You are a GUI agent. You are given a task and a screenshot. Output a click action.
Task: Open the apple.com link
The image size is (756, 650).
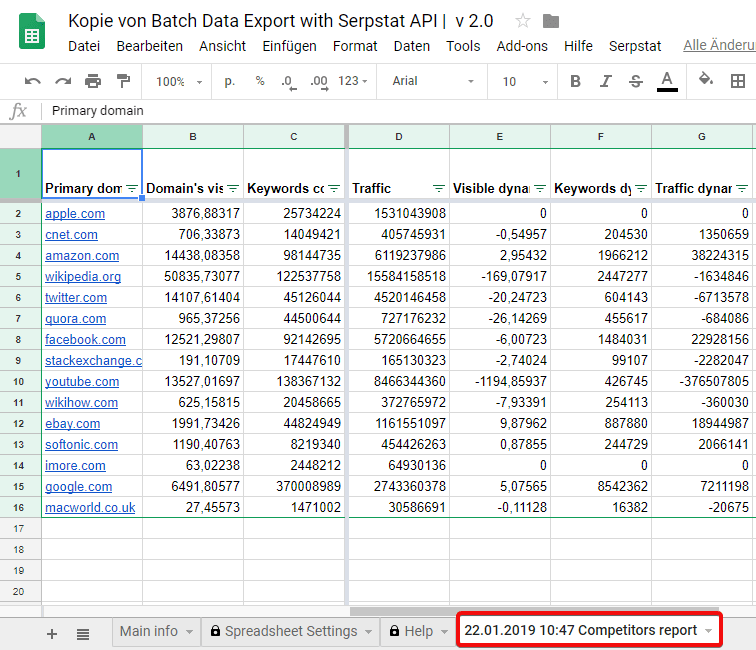pyautogui.click(x=75, y=214)
